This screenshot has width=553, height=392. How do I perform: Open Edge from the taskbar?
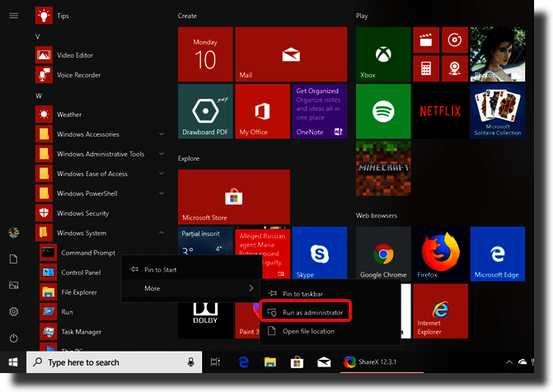[x=243, y=362]
